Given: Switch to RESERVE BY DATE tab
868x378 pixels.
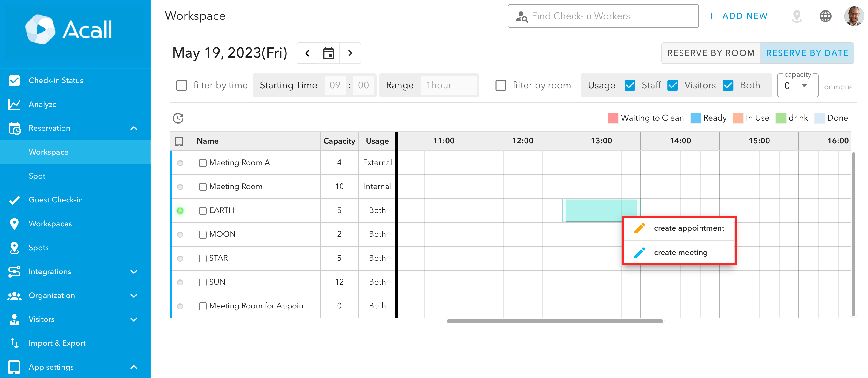Looking at the screenshot, I should pyautogui.click(x=807, y=53).
